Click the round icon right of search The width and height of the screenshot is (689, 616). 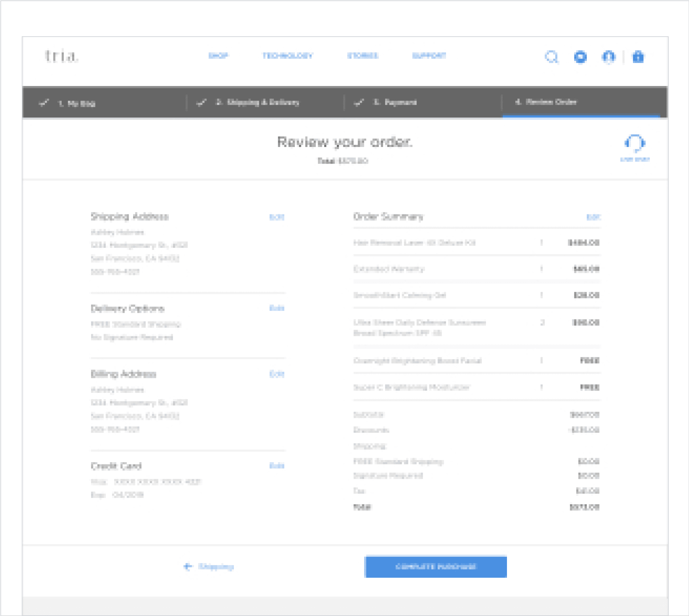(x=580, y=57)
